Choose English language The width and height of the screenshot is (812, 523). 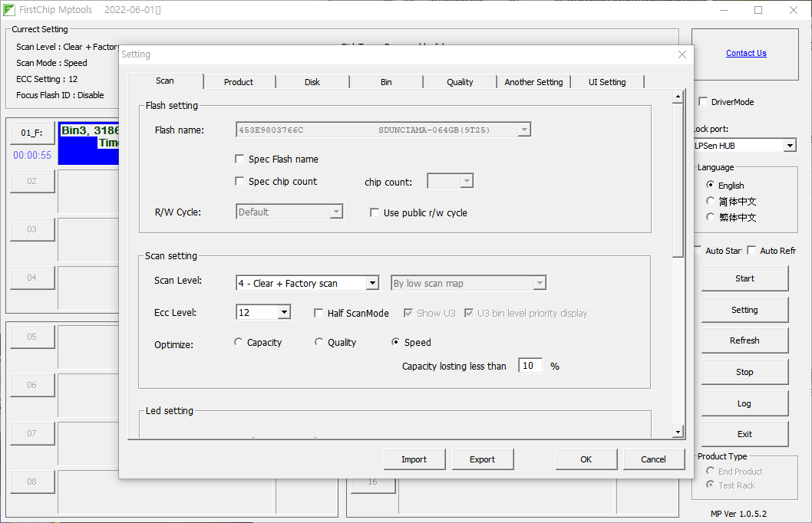click(x=710, y=185)
